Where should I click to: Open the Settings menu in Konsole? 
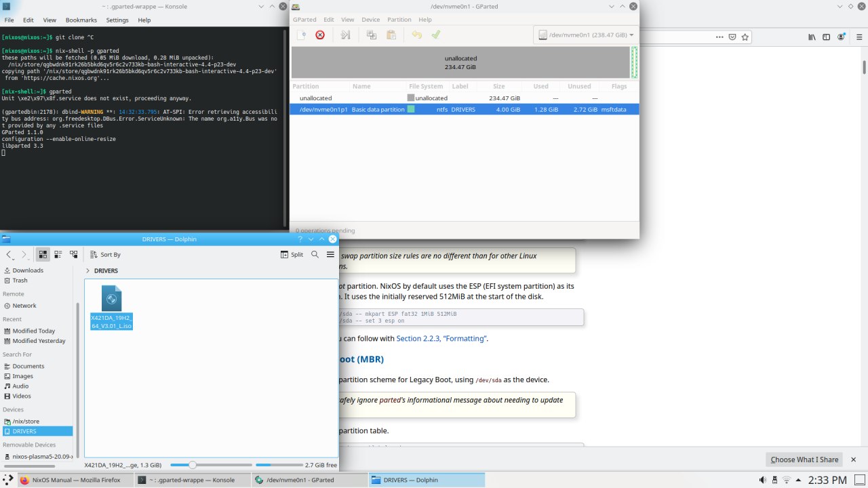tap(117, 20)
